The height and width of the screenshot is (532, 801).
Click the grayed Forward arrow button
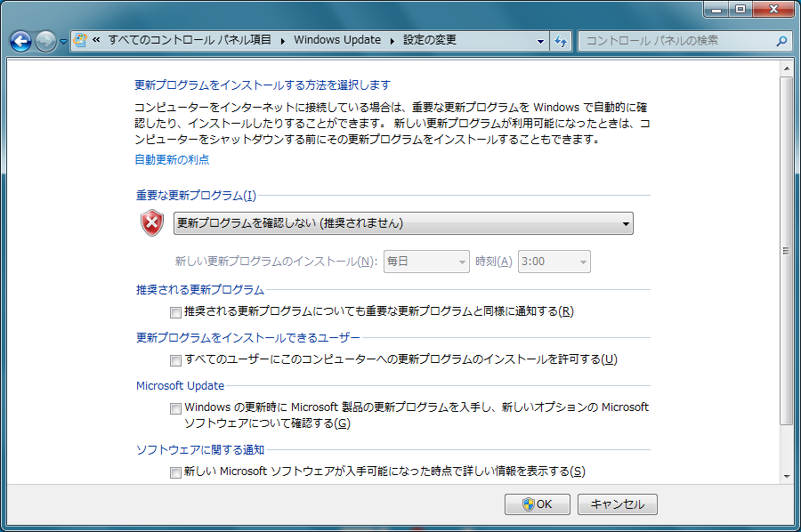pos(45,41)
